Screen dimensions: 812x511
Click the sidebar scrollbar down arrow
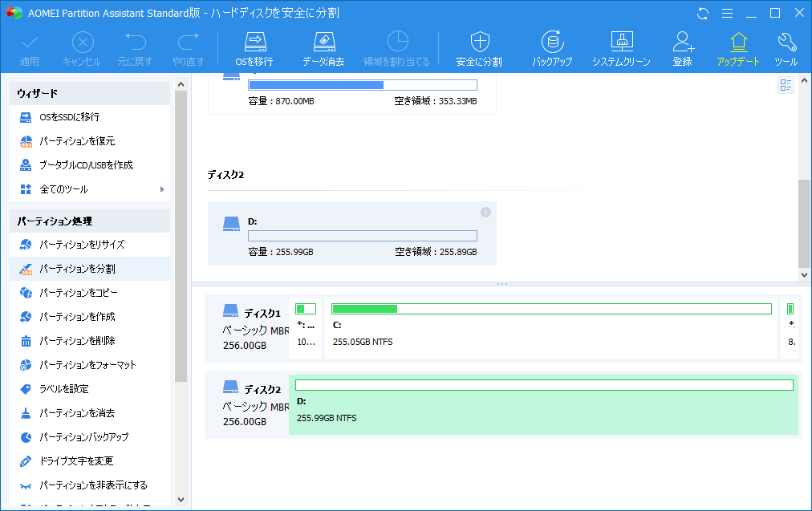tap(181, 500)
